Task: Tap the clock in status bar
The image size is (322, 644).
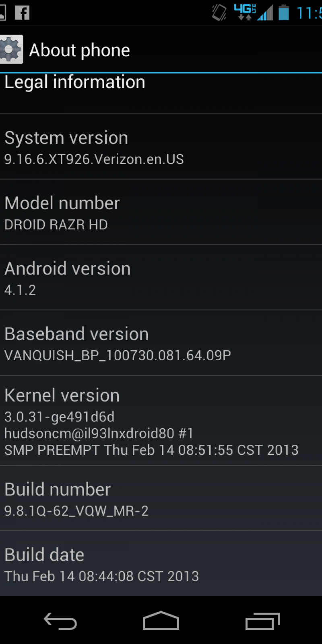Action: 309,13
